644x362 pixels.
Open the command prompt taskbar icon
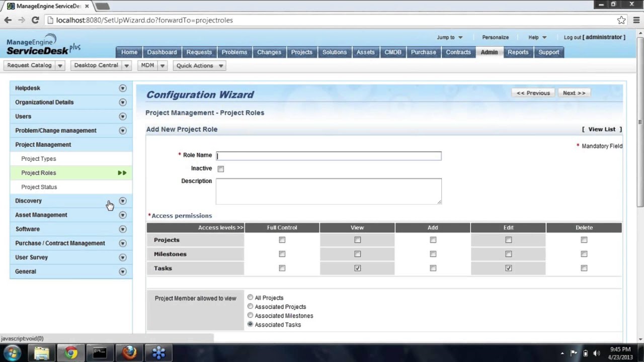pos(100,353)
